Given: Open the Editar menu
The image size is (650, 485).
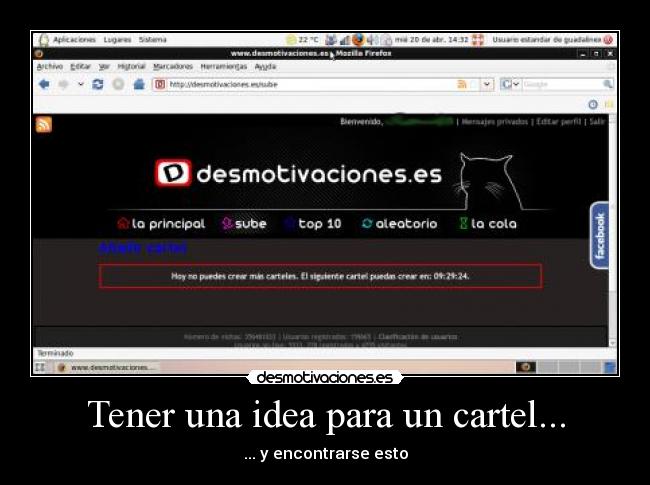Looking at the screenshot, I should (80, 66).
